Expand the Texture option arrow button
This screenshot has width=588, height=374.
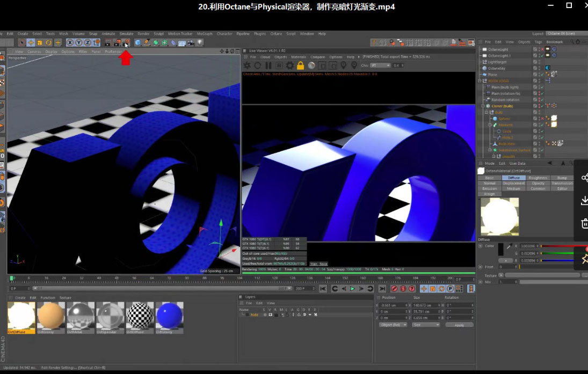coord(500,275)
